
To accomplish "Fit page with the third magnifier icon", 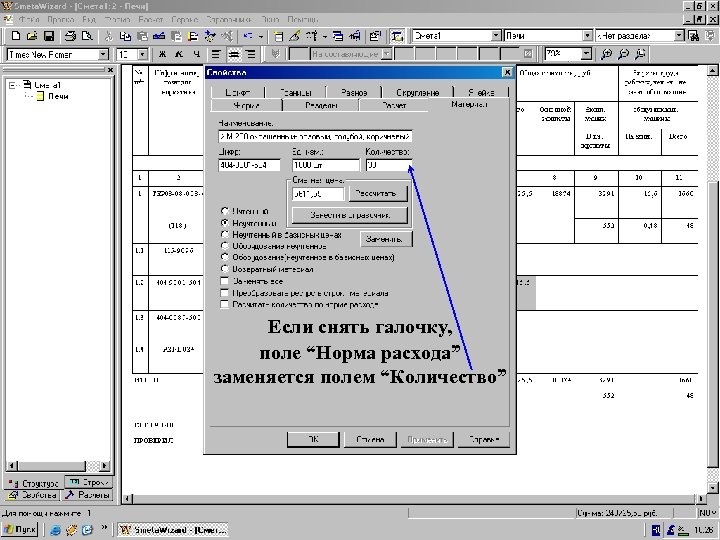I will pos(640,54).
